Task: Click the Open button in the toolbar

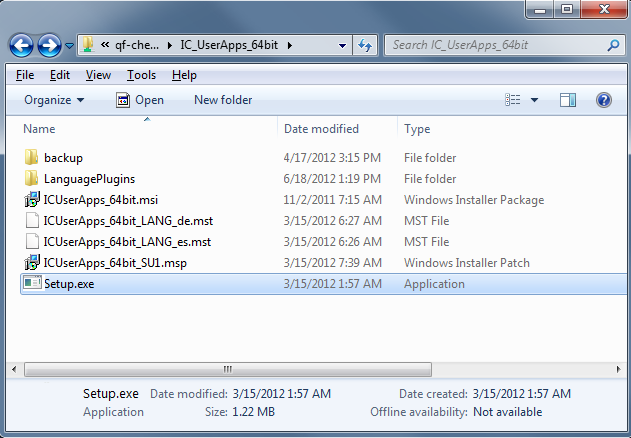Action: pos(140,100)
